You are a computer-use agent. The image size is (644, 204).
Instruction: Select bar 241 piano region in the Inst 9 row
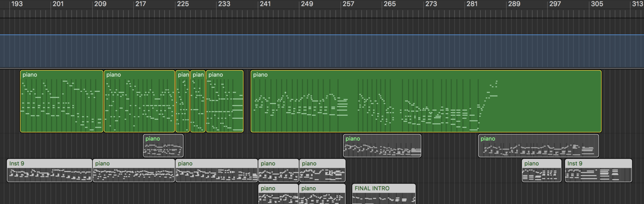(x=279, y=170)
